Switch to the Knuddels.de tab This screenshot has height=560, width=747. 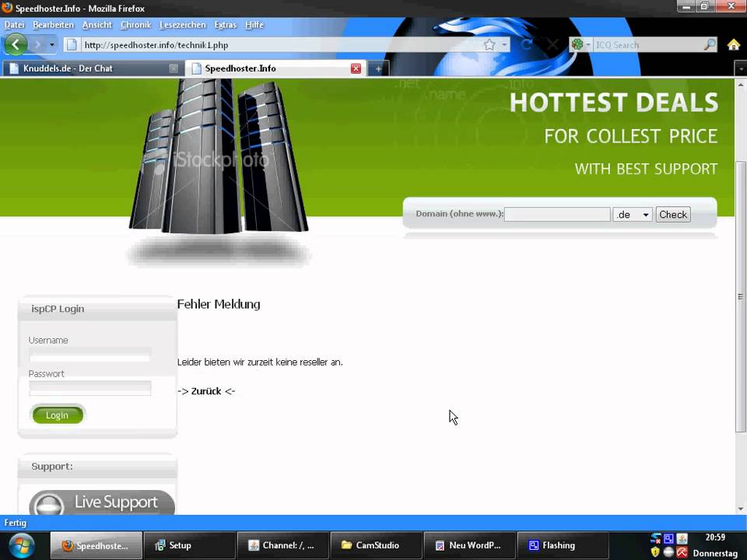click(x=92, y=68)
